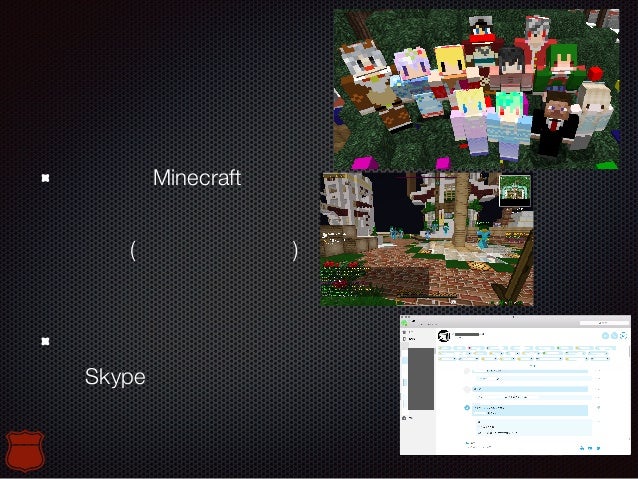This screenshot has width=638, height=479.
Task: Click the search field in the Skype window
Action: [604, 323]
